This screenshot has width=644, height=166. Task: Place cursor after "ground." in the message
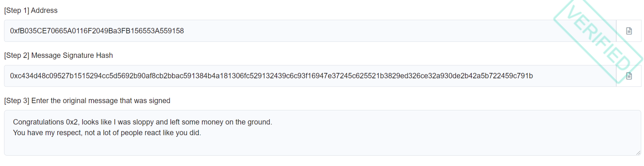pyautogui.click(x=272, y=122)
